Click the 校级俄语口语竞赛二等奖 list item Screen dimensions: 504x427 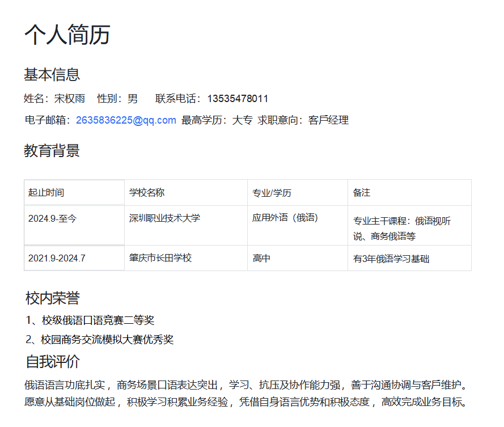pyautogui.click(x=90, y=320)
